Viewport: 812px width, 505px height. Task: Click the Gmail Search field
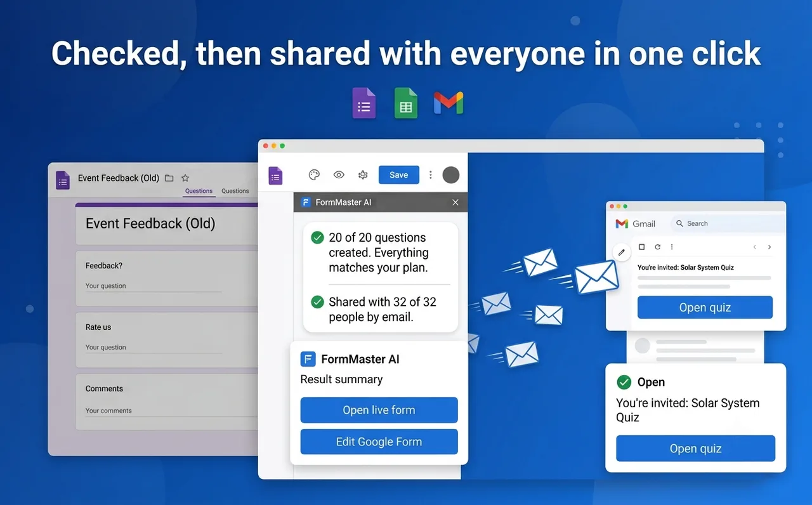pos(727,223)
